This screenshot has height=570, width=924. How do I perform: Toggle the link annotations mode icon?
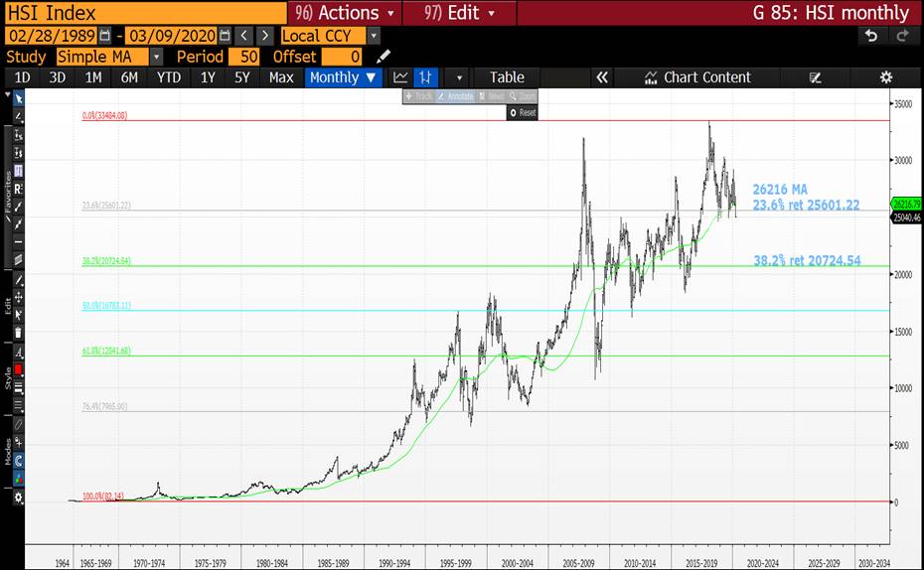(18, 424)
